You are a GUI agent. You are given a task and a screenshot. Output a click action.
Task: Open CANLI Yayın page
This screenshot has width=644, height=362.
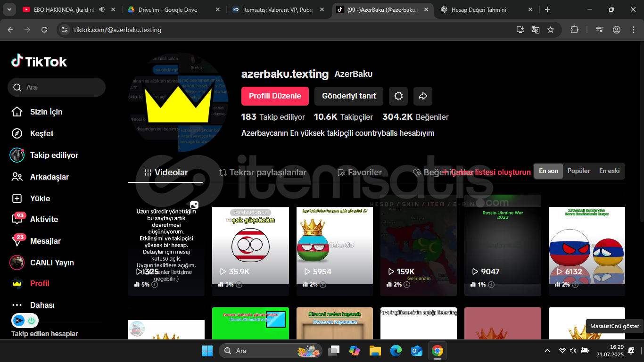[x=42, y=263]
